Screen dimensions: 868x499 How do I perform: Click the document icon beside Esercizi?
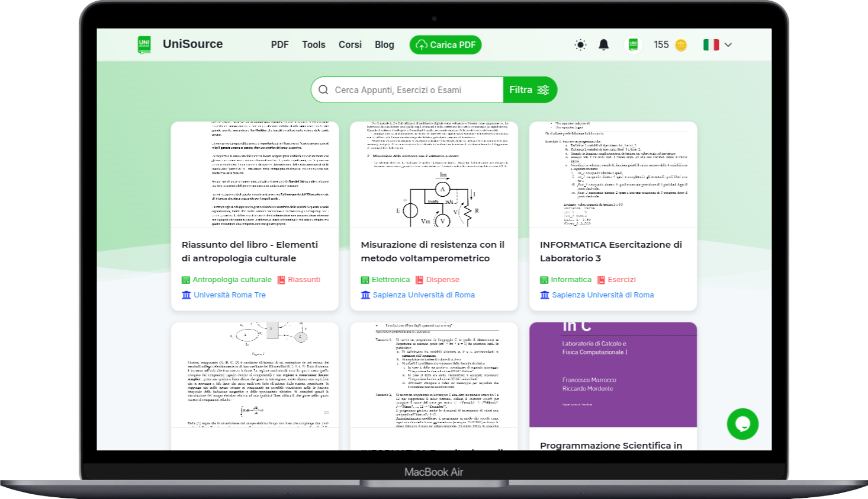[x=602, y=280]
